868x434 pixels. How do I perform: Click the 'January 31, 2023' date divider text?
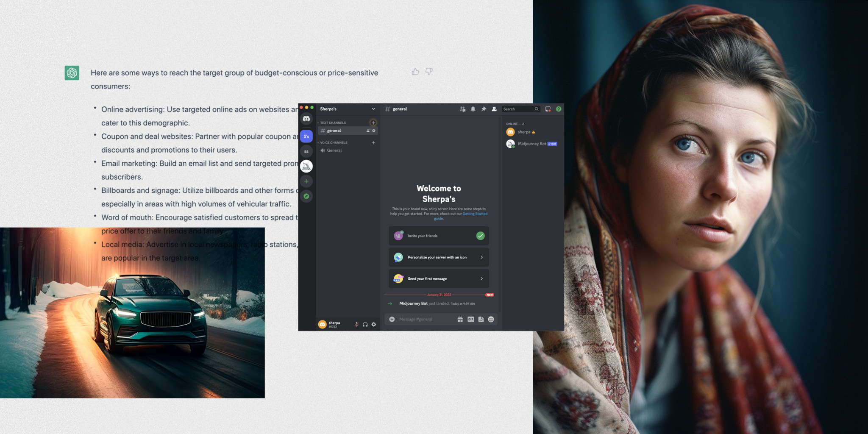439,295
